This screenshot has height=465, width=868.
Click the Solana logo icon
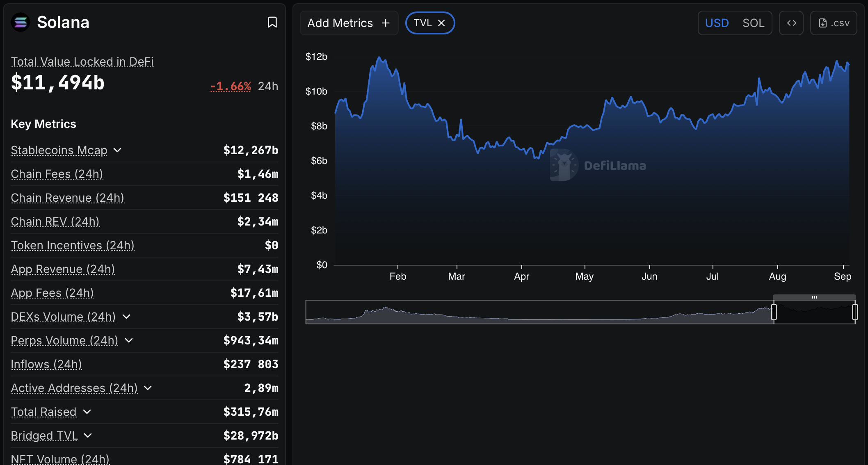pos(21,22)
